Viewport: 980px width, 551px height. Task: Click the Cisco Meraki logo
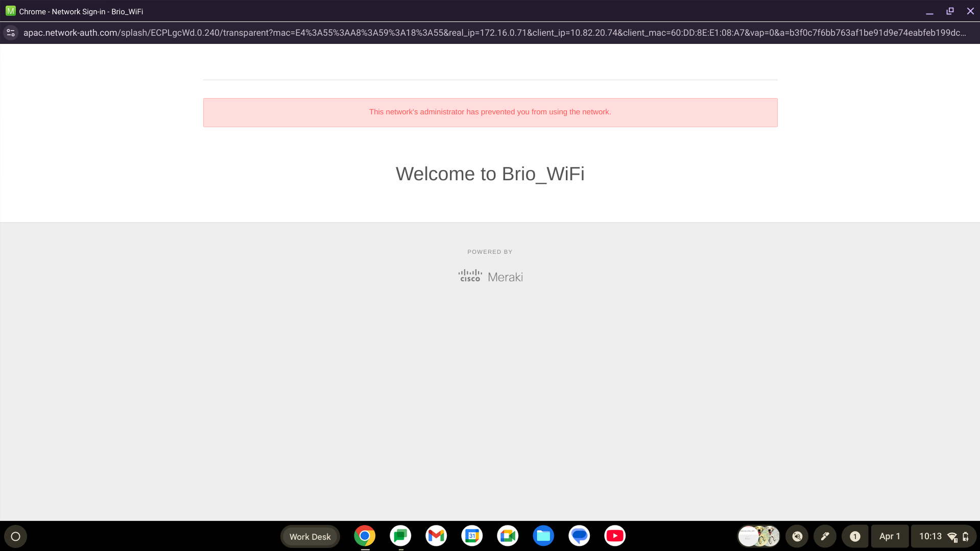point(490,275)
